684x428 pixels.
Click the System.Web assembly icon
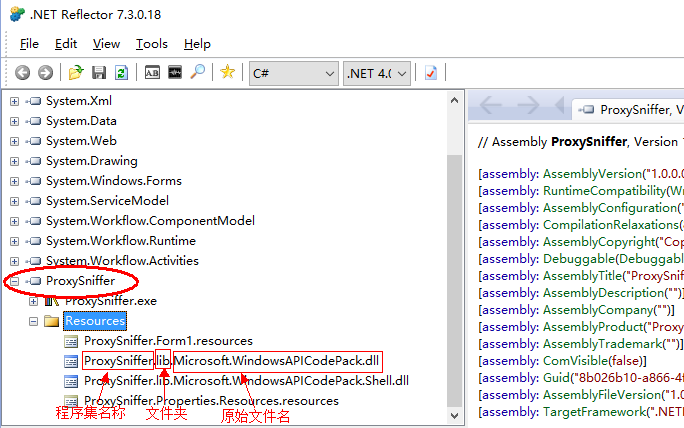[33, 141]
